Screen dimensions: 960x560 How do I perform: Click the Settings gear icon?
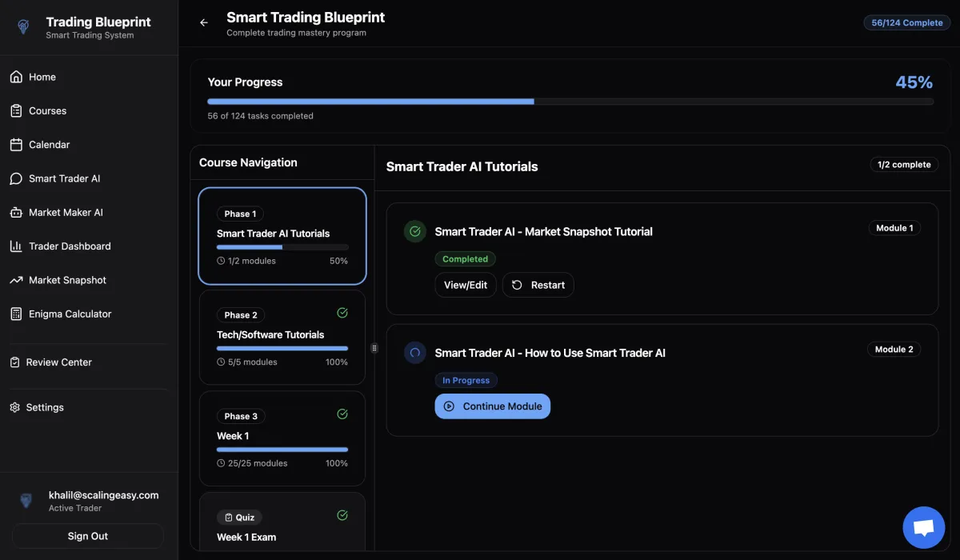(x=14, y=407)
